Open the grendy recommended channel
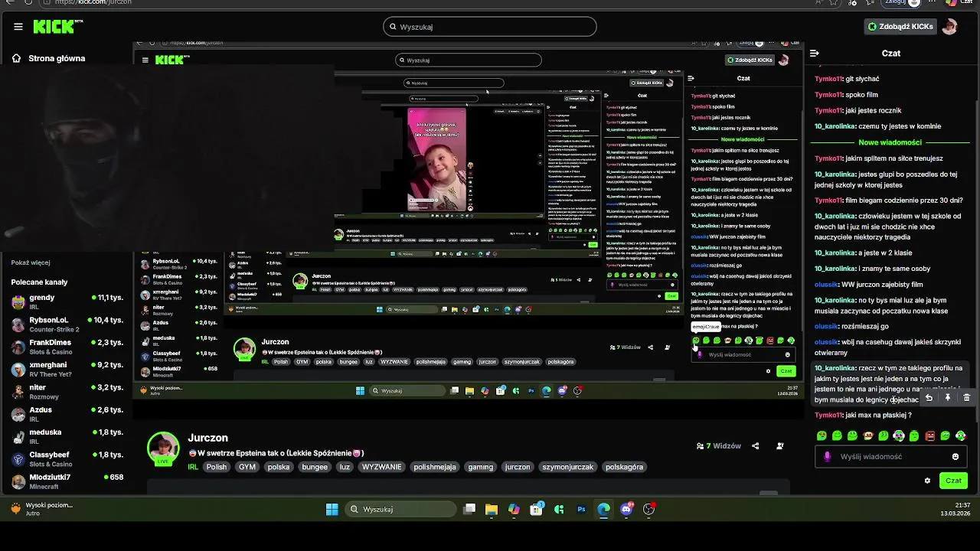Image resolution: width=980 pixels, height=551 pixels. (67, 302)
